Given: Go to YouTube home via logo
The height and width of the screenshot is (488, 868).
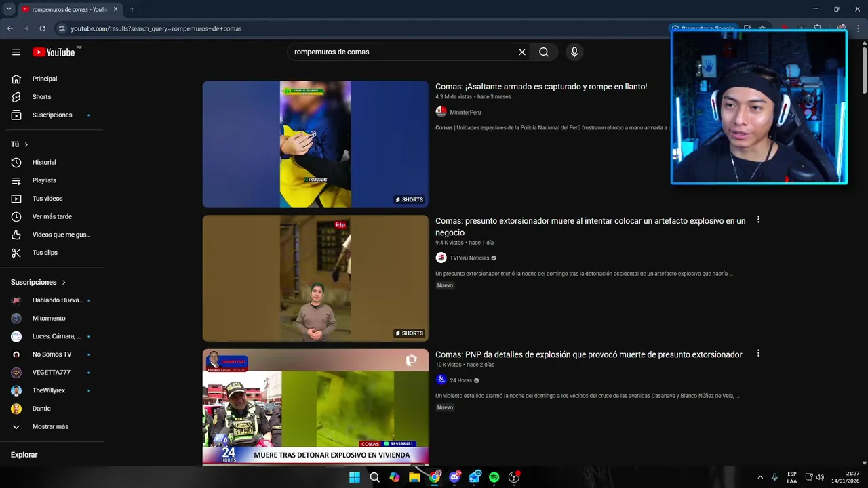Looking at the screenshot, I should [54, 52].
